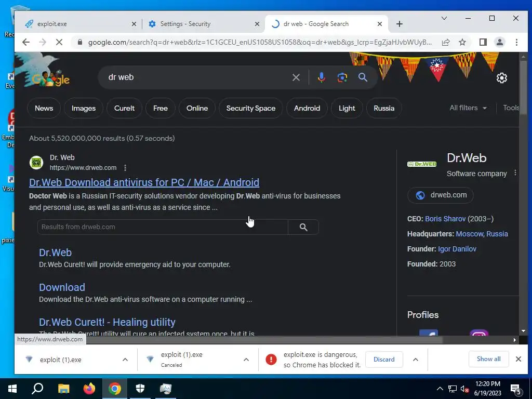Submit search with magnifier icon
The height and width of the screenshot is (399, 532).
point(363,77)
